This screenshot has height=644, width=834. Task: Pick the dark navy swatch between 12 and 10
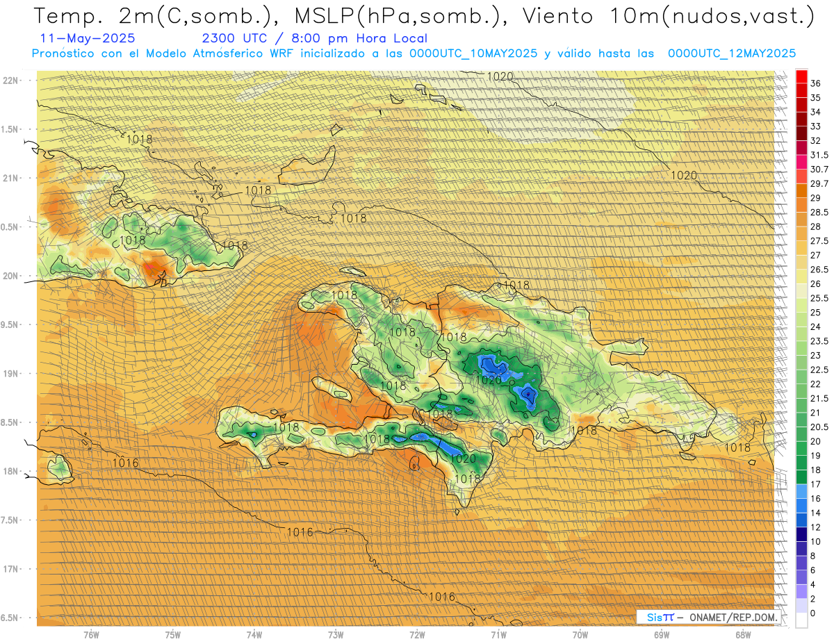pos(801,534)
